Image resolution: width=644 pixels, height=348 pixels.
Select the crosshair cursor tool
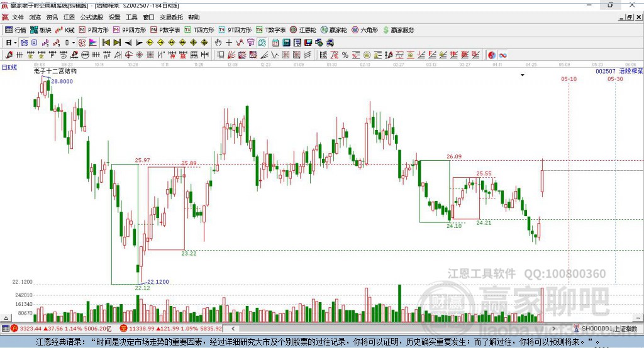(229, 43)
